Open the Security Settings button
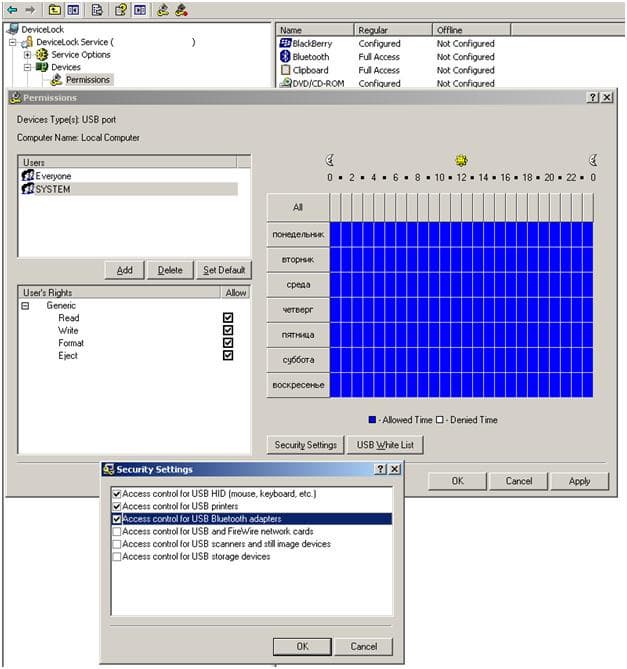Screen dimensions: 627x669 pyautogui.click(x=305, y=445)
